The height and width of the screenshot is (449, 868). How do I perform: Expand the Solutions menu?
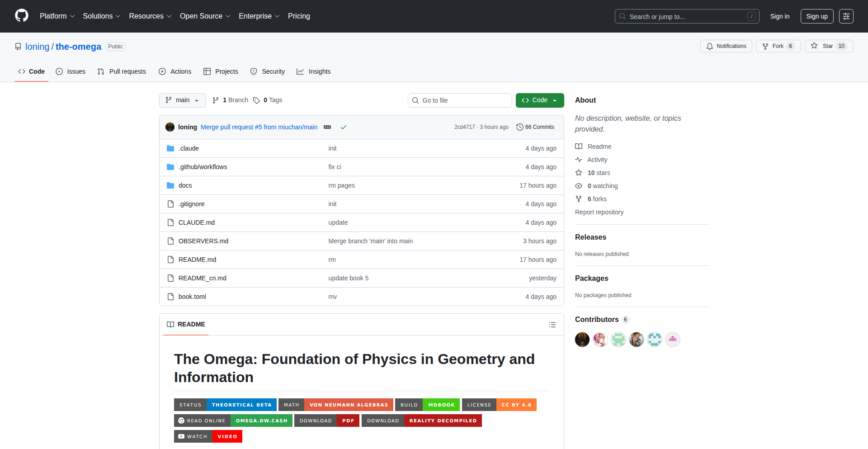102,16
